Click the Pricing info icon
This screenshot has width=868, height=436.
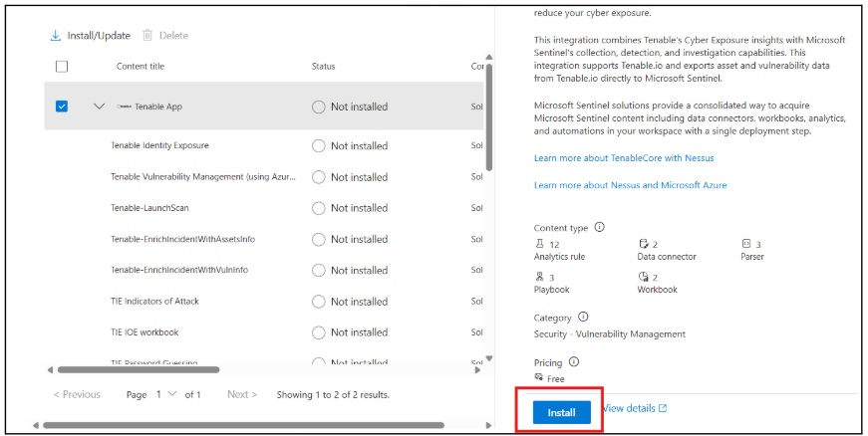click(x=574, y=362)
